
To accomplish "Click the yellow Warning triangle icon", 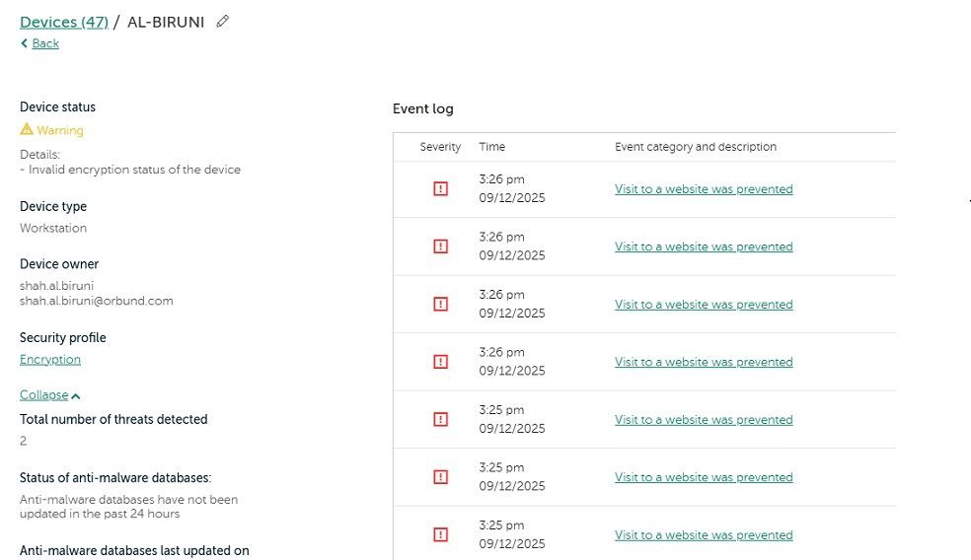I will pos(27,129).
